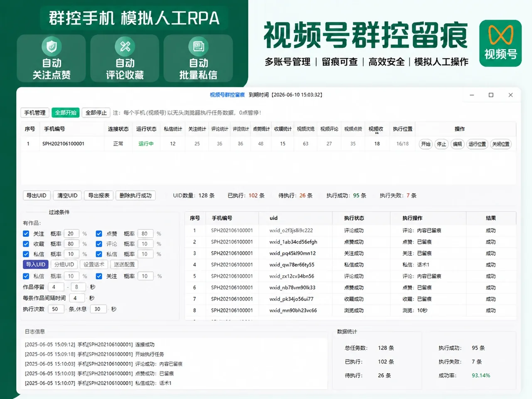This screenshot has height=399, width=532.
Task: Export UIDs with 导出UID
Action: pyautogui.click(x=37, y=195)
